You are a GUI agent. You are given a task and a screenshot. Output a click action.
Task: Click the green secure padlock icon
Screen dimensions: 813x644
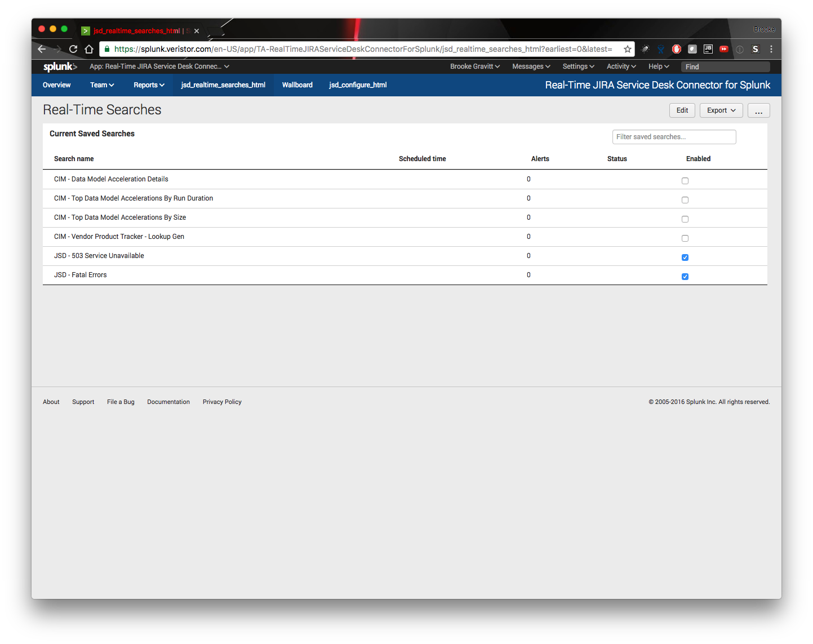tap(107, 49)
